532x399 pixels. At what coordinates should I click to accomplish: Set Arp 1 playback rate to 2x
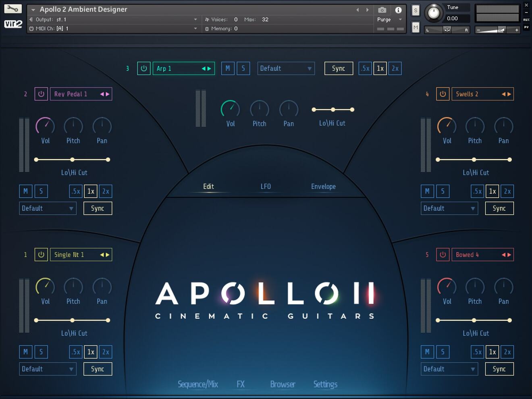[x=395, y=69]
